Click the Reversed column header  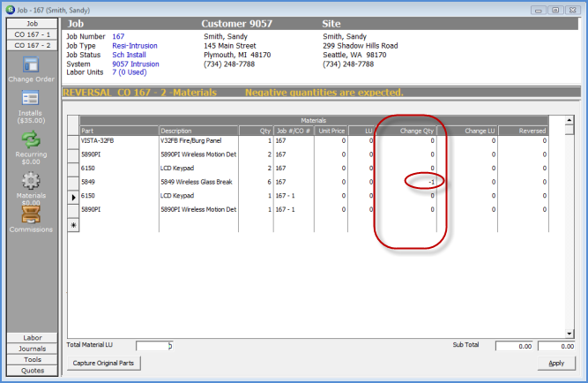[523, 131]
